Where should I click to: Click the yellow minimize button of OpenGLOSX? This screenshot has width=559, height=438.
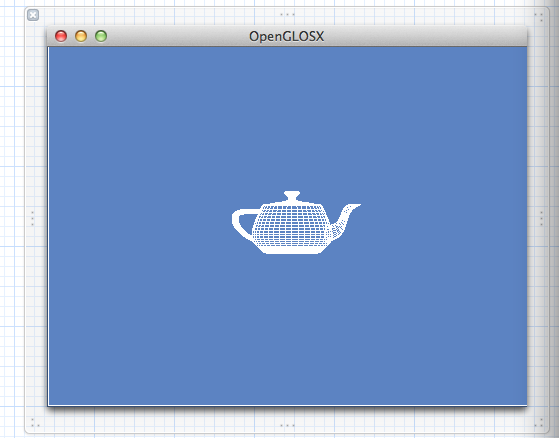[x=81, y=36]
